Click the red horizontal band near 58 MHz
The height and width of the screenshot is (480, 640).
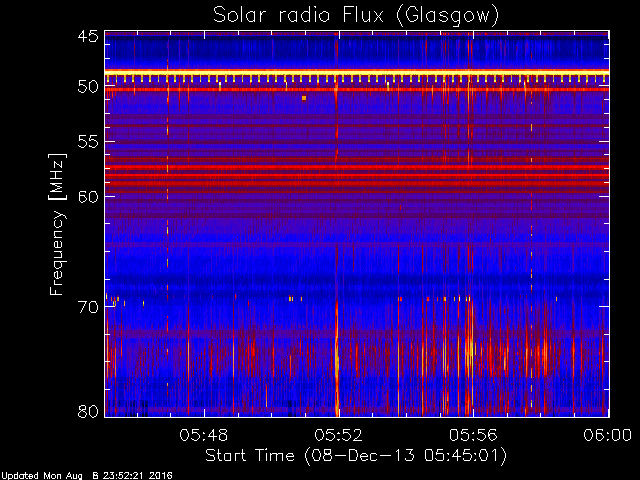coord(357,176)
